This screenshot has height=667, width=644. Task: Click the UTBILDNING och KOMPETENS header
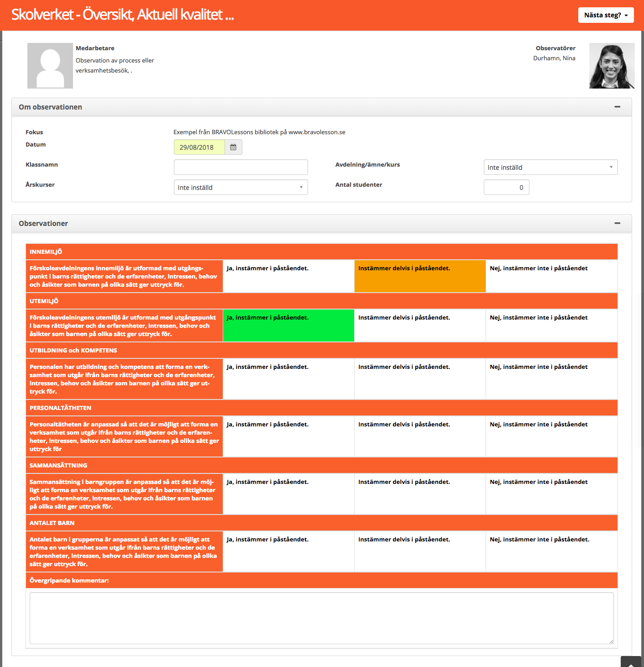click(322, 350)
